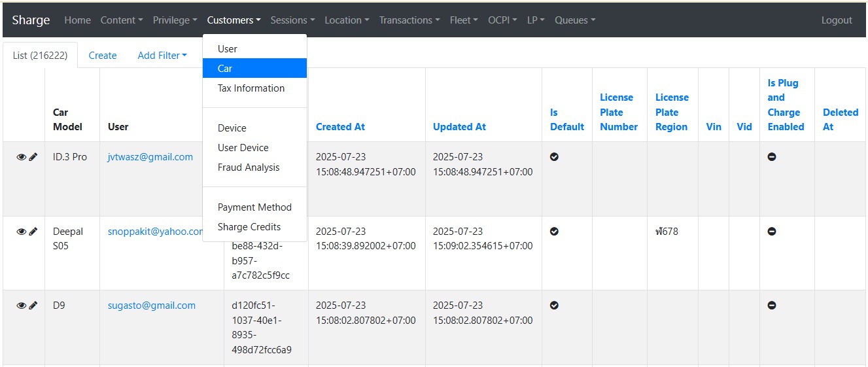Click the pencil edit icon for ID.3 Pro row
868x367 pixels.
tap(33, 157)
